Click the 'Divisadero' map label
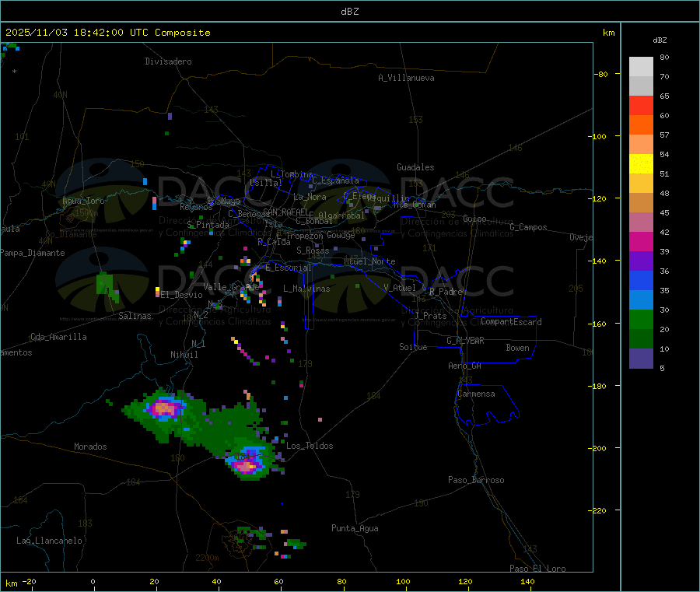Image resolution: width=700 pixels, height=592 pixels. pyautogui.click(x=168, y=61)
